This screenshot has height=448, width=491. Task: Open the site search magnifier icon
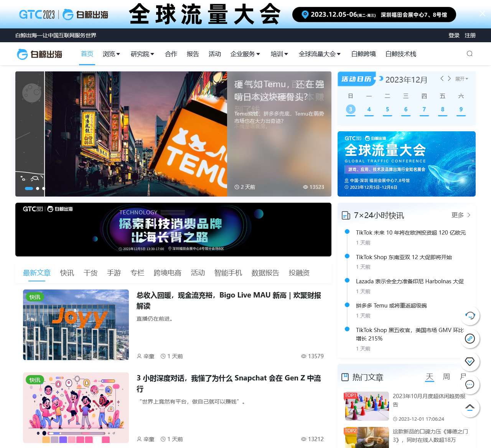click(470, 54)
